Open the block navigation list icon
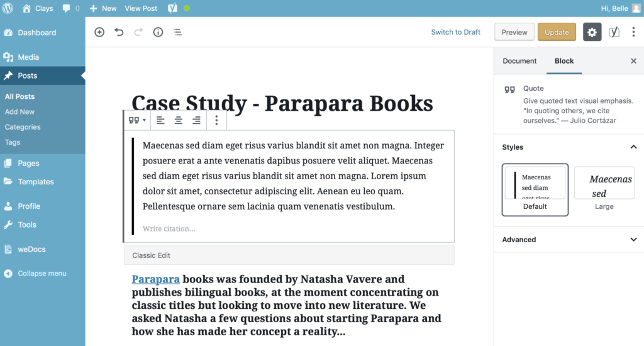 pyautogui.click(x=177, y=32)
